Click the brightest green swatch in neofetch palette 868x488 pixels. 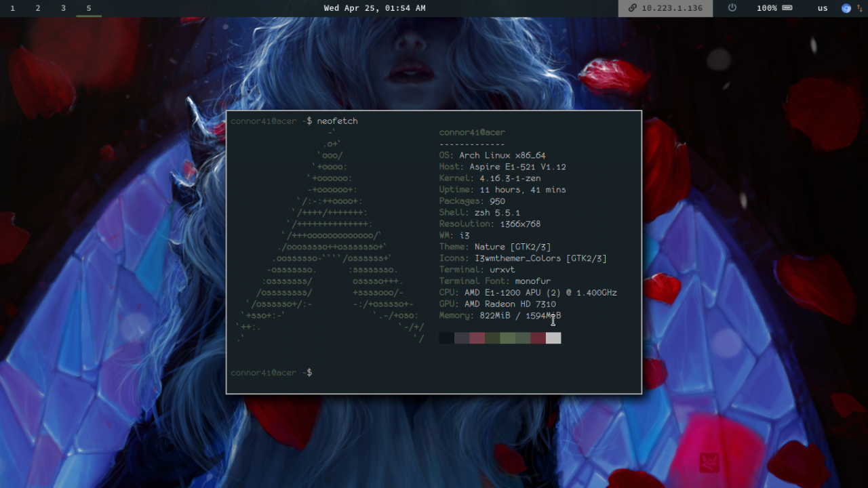507,338
